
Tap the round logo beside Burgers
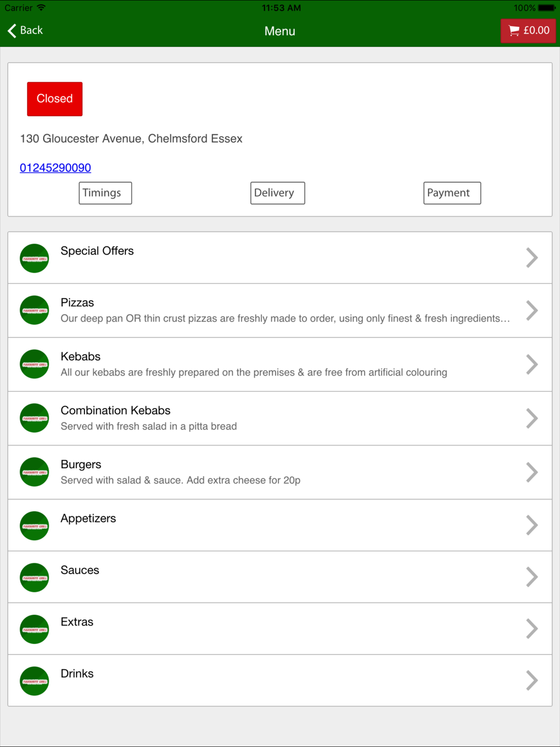pos(34,472)
